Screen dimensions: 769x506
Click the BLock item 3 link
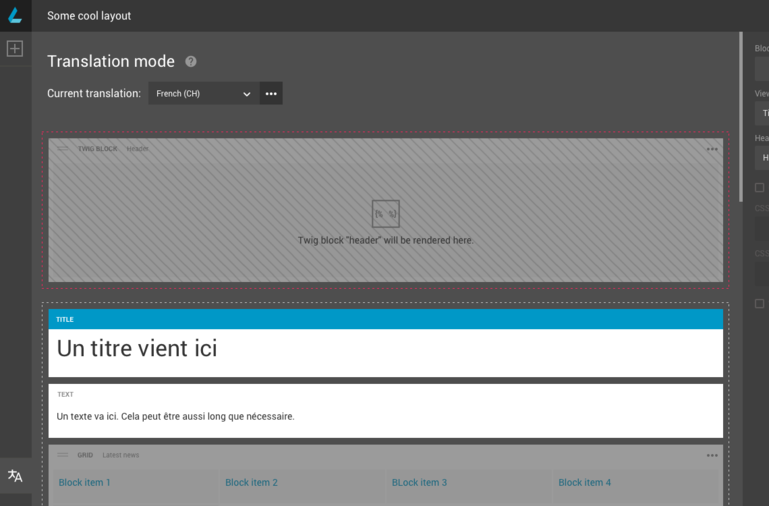(419, 483)
